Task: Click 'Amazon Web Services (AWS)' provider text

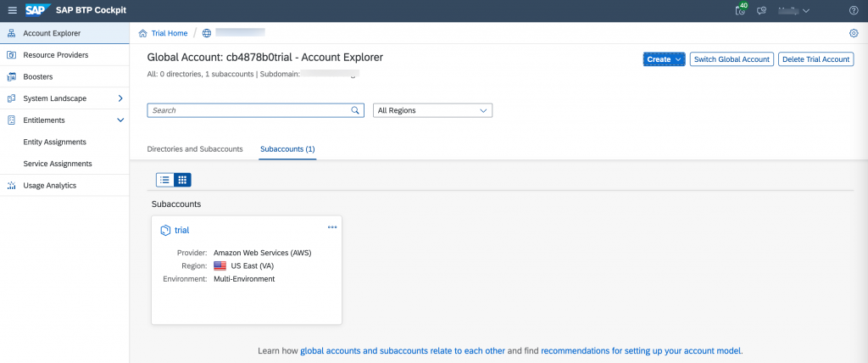Action: click(263, 253)
